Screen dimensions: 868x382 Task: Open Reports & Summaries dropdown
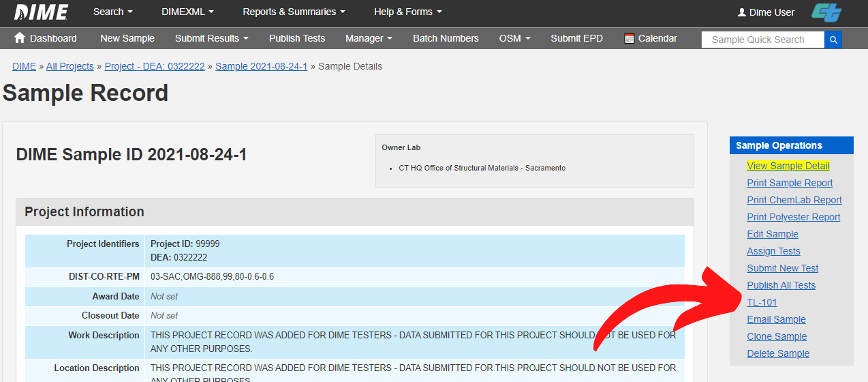click(x=294, y=12)
